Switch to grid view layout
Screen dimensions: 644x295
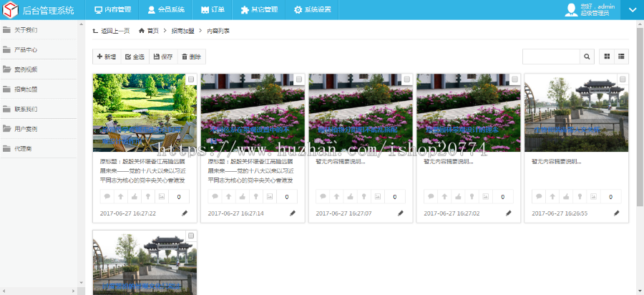click(608, 57)
